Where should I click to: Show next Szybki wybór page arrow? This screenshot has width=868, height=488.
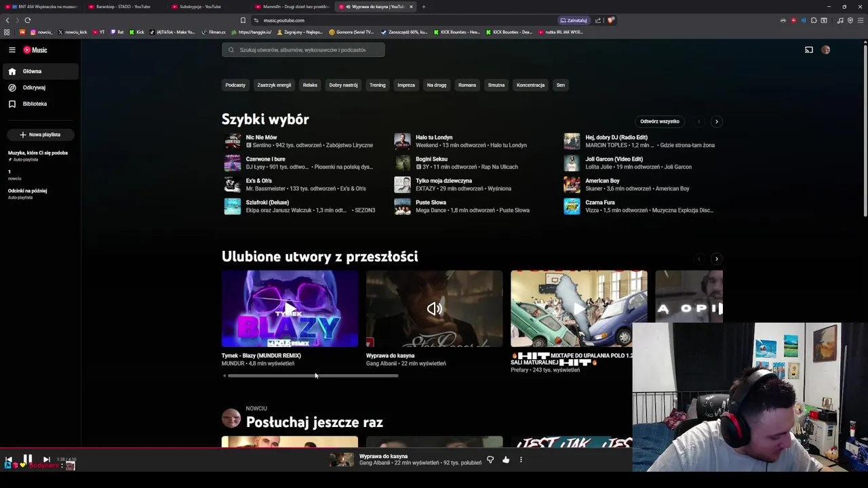pyautogui.click(x=717, y=122)
